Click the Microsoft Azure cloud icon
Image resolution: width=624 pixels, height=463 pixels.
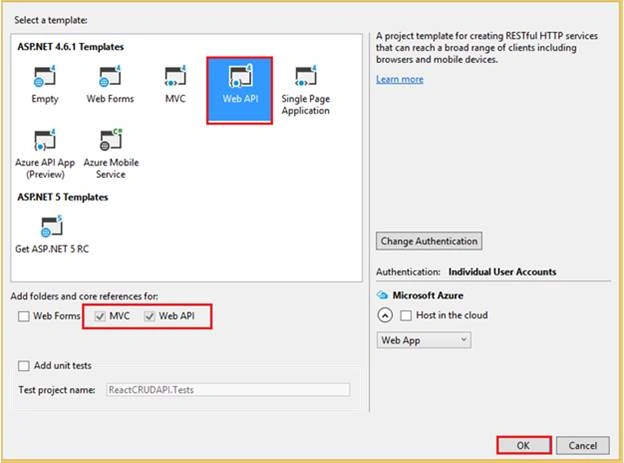tap(382, 295)
